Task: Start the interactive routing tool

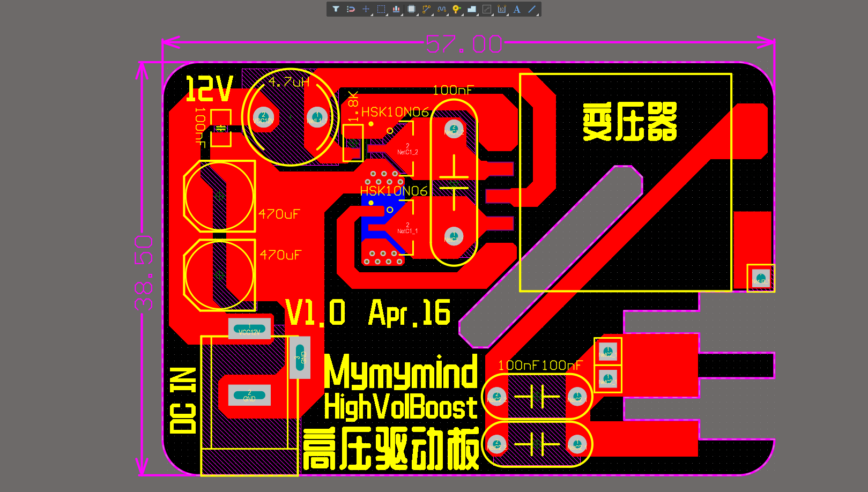Action: (x=427, y=9)
